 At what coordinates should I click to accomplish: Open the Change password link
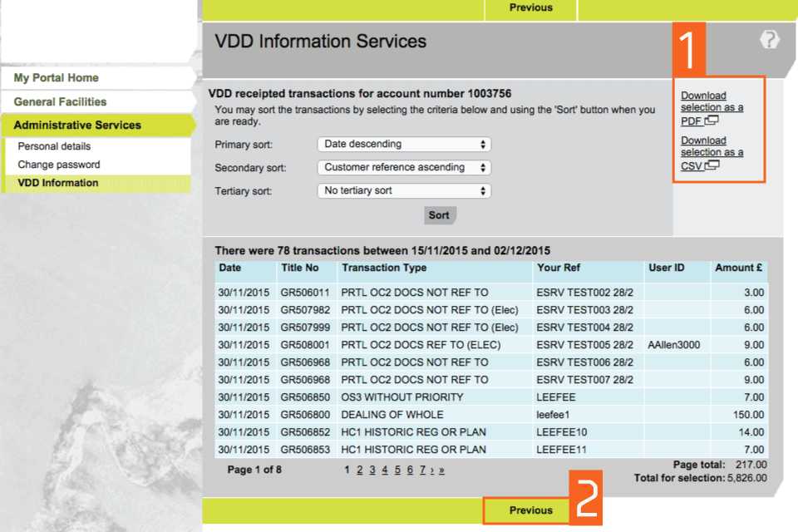(59, 165)
